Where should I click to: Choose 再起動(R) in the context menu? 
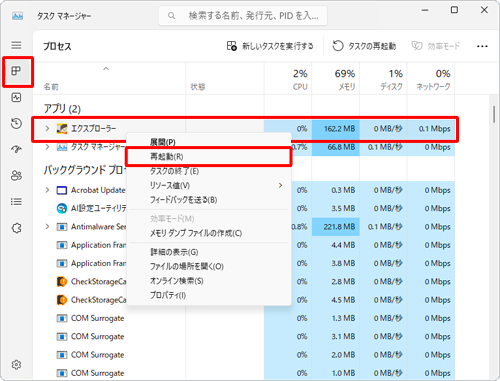tap(209, 157)
